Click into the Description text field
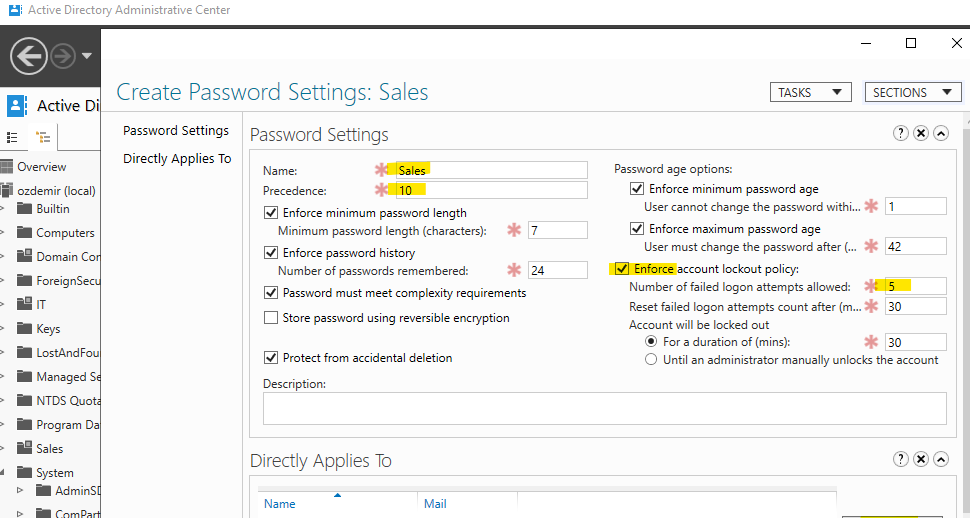Viewport: 971px width, 518px height. (604, 408)
